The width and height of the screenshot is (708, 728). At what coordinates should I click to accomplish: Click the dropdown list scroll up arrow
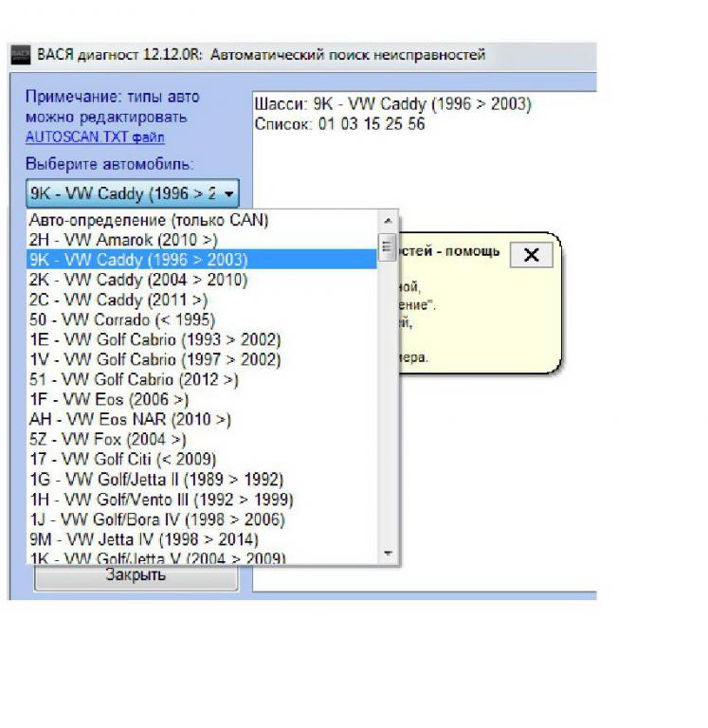tap(389, 221)
